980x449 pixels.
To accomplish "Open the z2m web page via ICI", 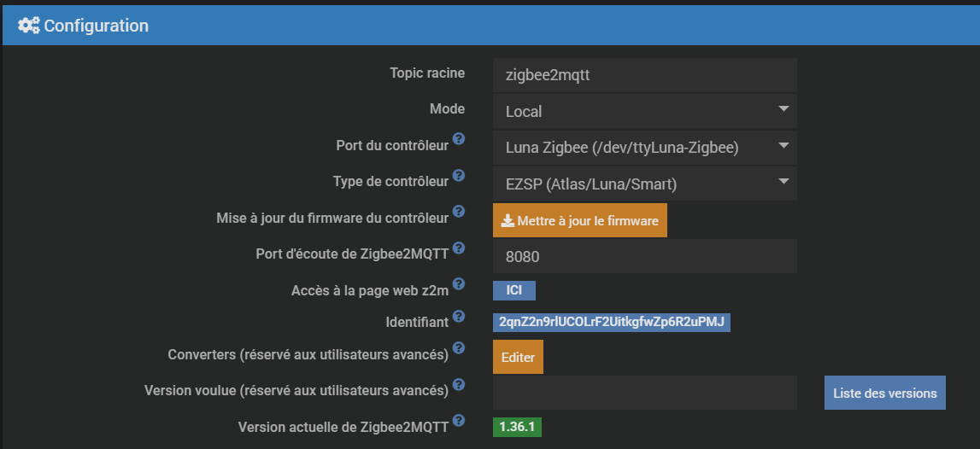I will (x=513, y=291).
